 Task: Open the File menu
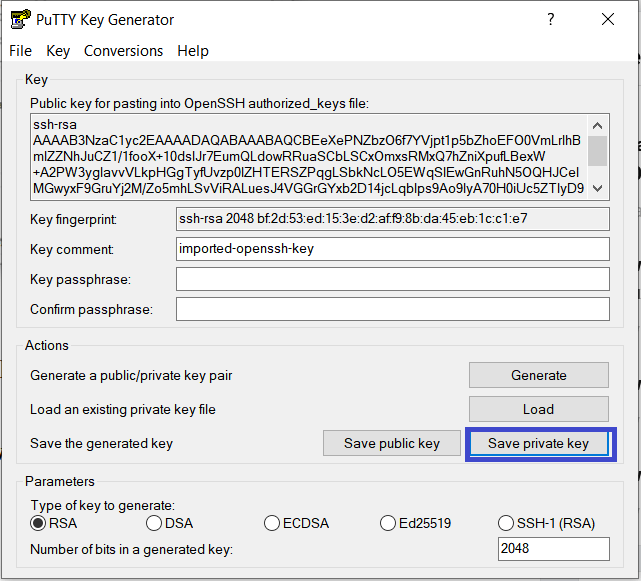coord(20,51)
